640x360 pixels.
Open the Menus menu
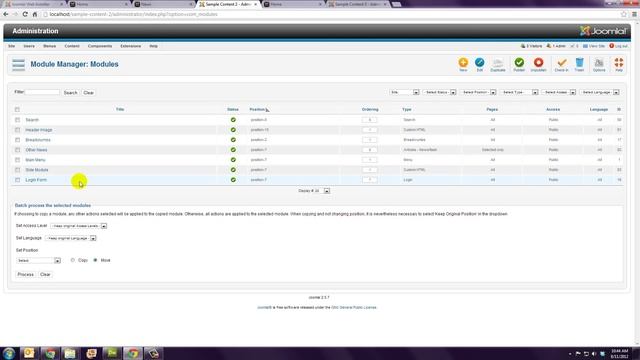[49, 46]
